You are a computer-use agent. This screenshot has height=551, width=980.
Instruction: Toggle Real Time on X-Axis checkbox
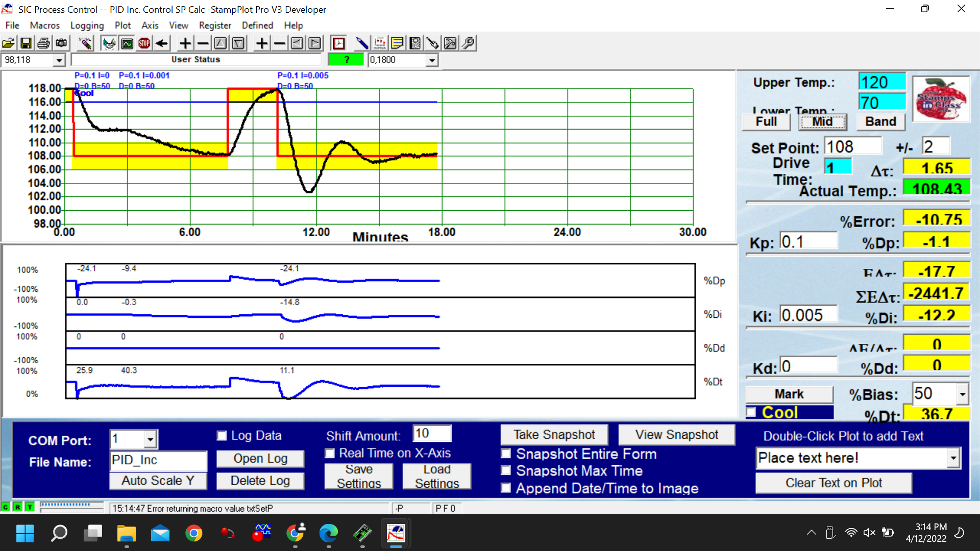[x=330, y=453]
